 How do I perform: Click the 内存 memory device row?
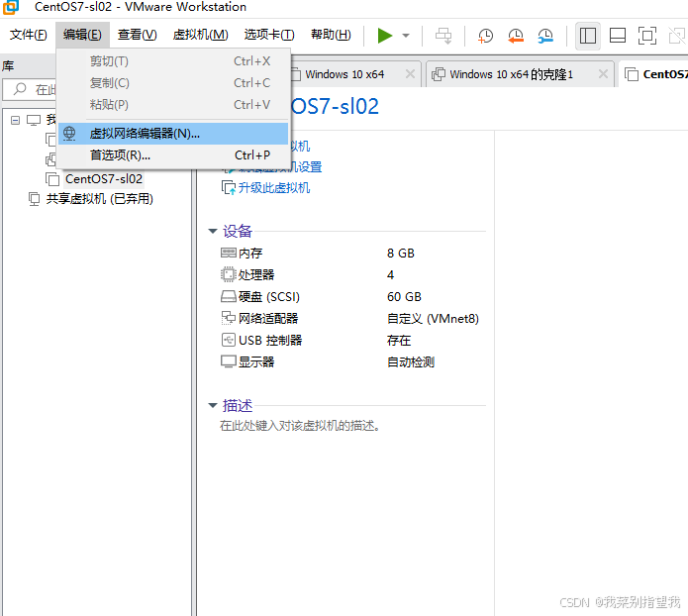click(350, 254)
